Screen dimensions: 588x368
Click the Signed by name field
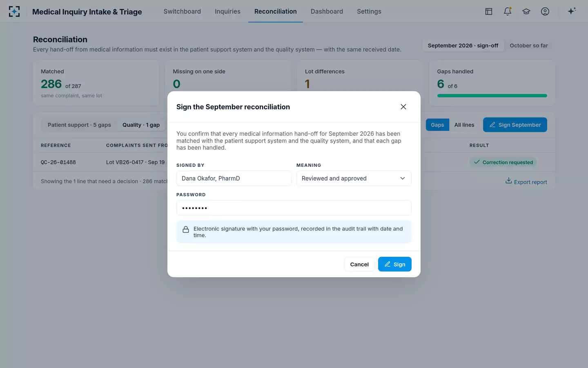(x=234, y=178)
